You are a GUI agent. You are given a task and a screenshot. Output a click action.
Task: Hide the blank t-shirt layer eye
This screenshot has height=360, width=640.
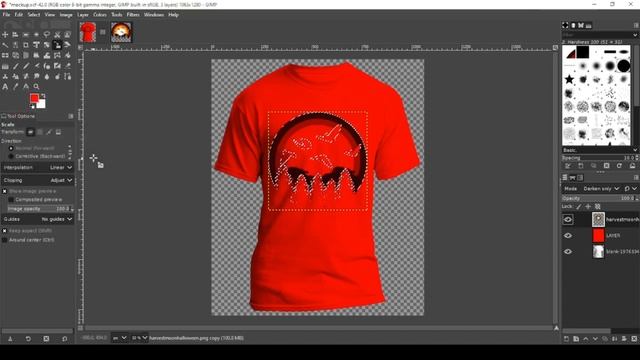point(568,251)
